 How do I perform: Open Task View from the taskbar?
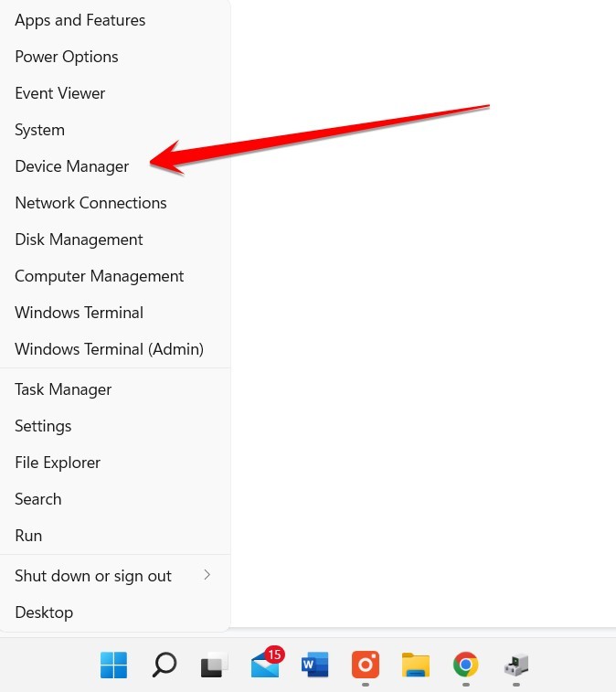pyautogui.click(x=215, y=665)
